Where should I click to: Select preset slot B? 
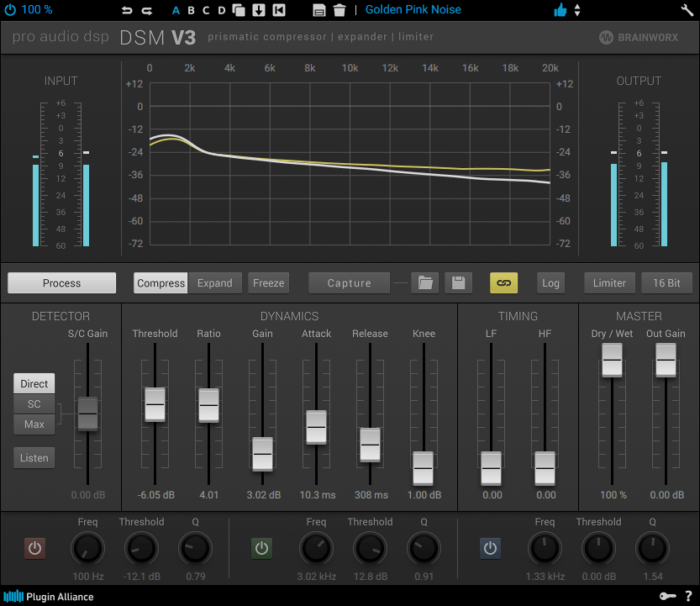(192, 10)
